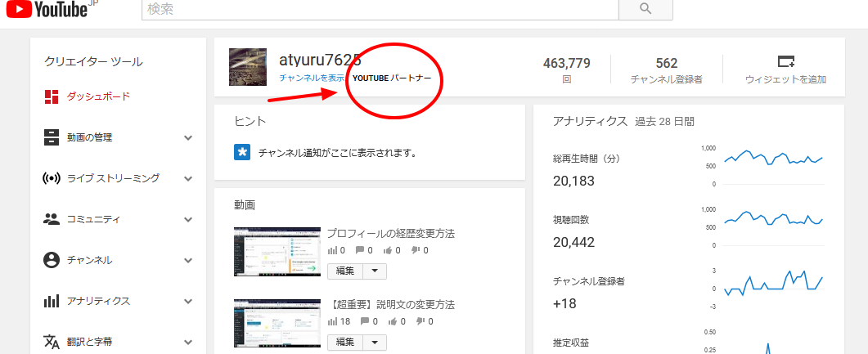Click the blue star notification icon
Screen dimensions: 868x354
[x=242, y=153]
